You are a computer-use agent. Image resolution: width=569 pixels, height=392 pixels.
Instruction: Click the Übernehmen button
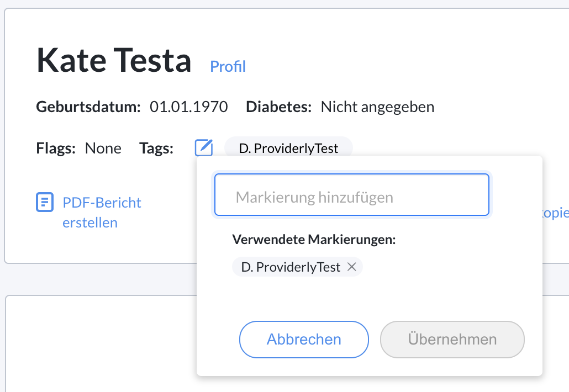pyautogui.click(x=452, y=340)
